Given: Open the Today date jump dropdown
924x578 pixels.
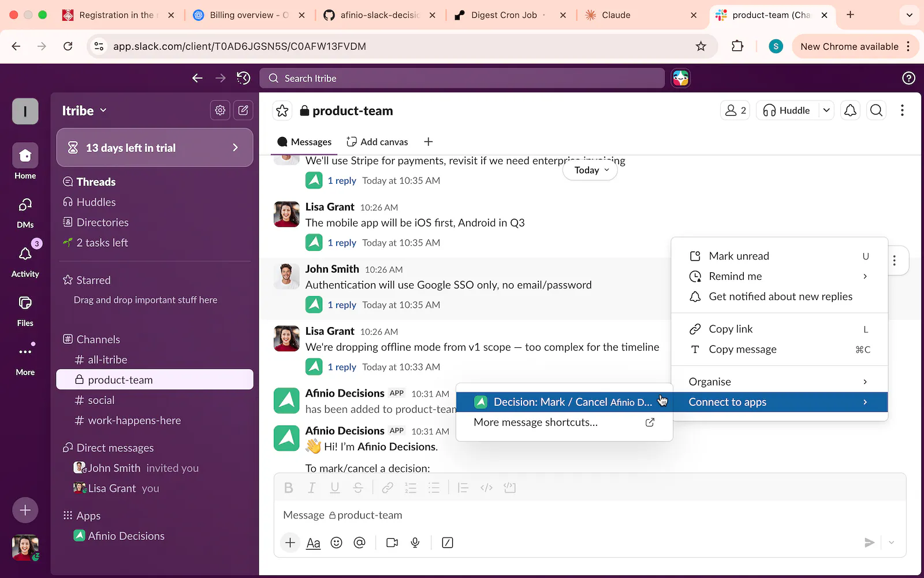Looking at the screenshot, I should tap(590, 170).
